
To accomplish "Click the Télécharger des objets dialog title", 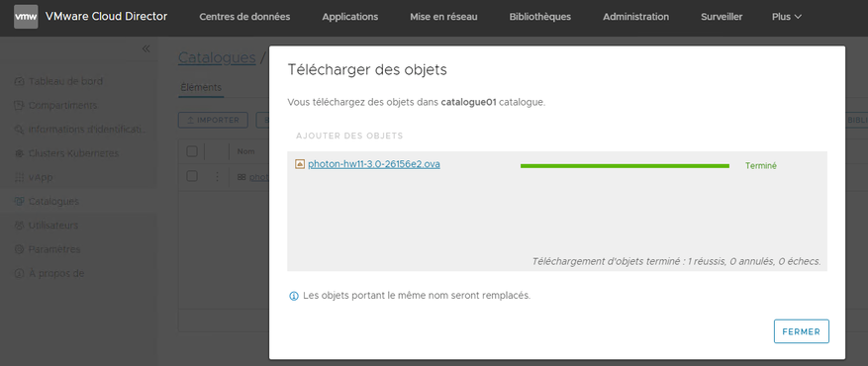I will [x=367, y=69].
